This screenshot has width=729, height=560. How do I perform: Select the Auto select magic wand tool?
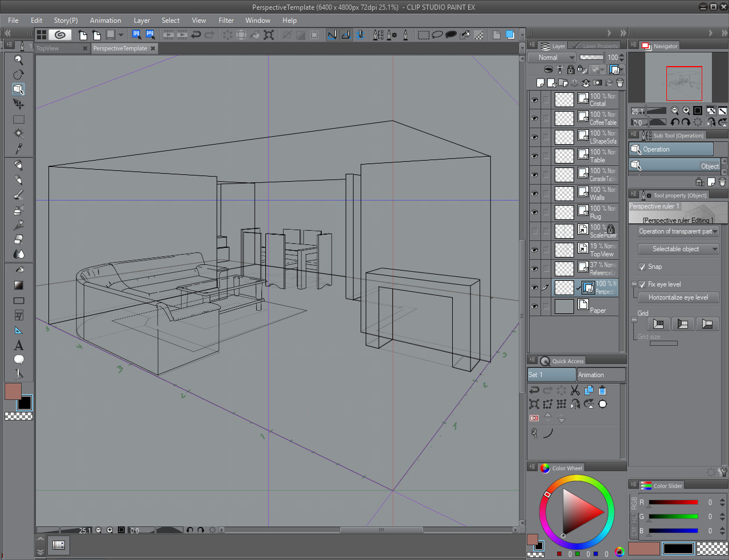pos(19,134)
